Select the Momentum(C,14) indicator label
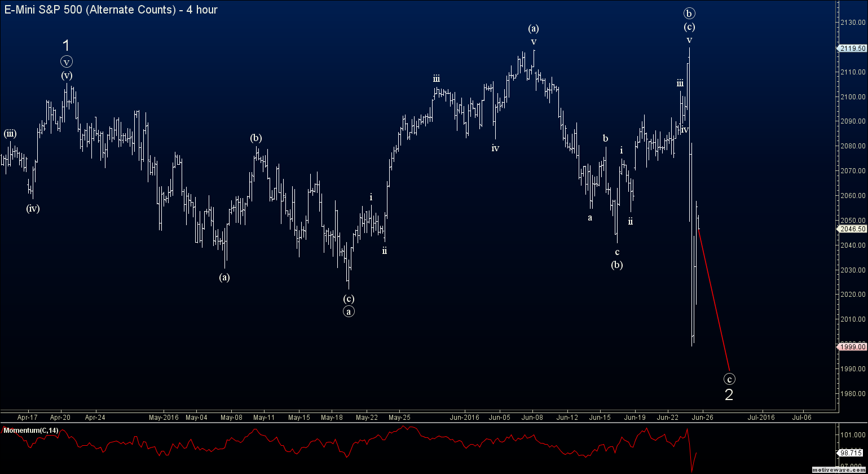This screenshot has width=868, height=474. 30,431
